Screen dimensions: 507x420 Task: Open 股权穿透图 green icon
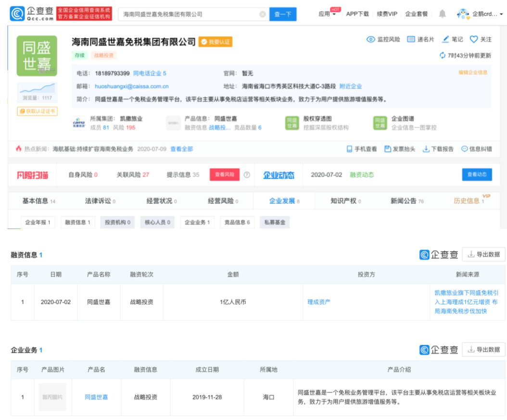292,123
